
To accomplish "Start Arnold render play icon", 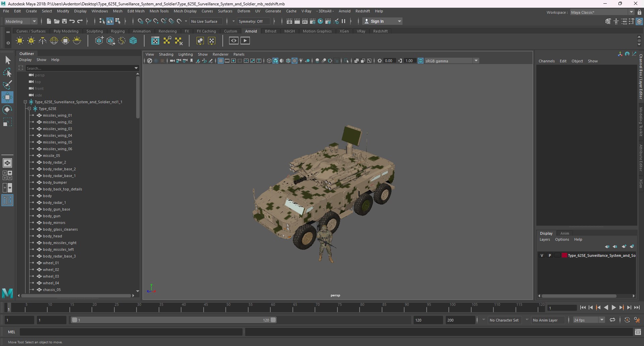I will [x=245, y=41].
